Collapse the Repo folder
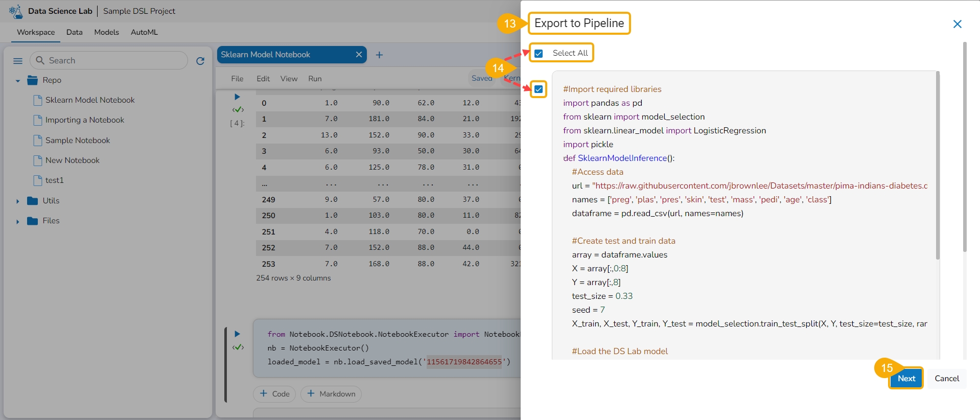 tap(18, 81)
